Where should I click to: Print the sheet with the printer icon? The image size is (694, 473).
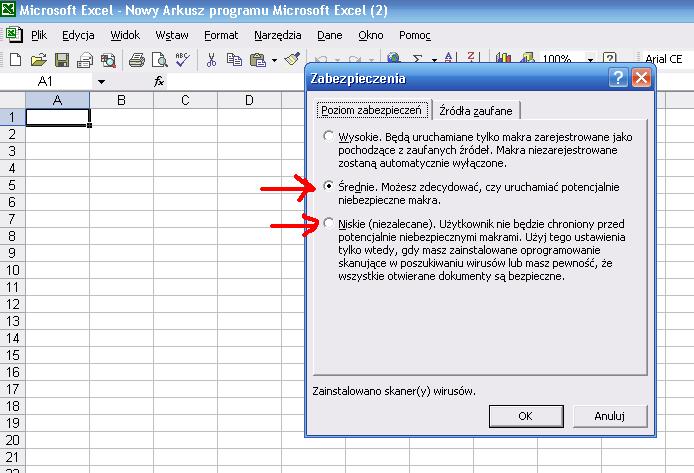tap(137, 59)
